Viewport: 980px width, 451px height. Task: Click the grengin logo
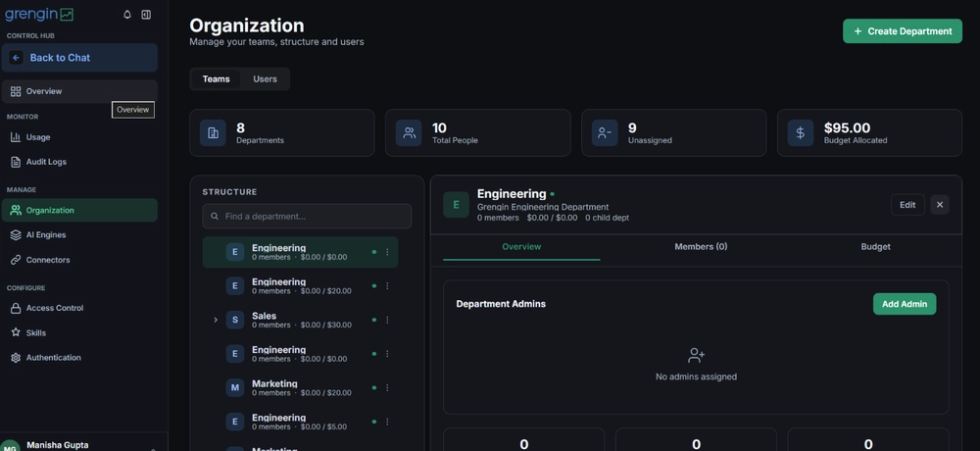39,14
